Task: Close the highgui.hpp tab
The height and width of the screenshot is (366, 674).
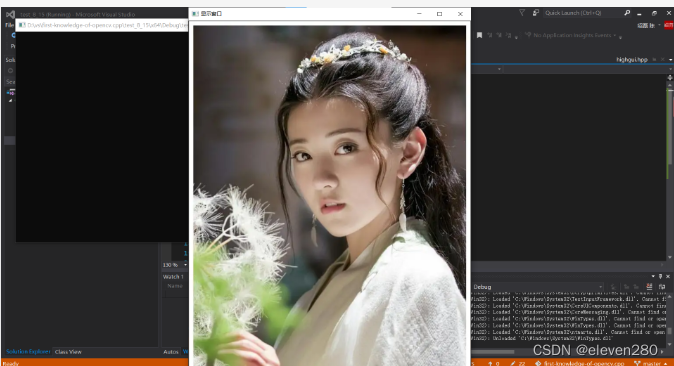Action: click(x=662, y=59)
